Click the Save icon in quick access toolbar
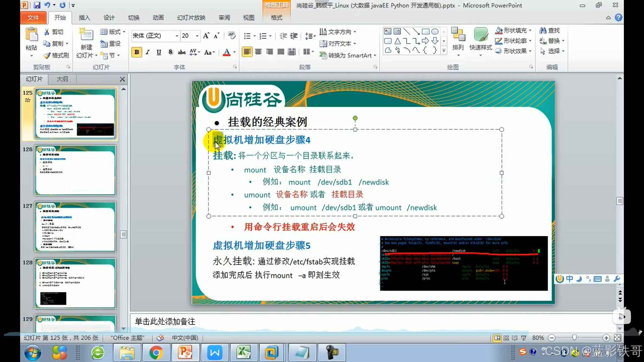The width and height of the screenshot is (644, 362). point(37,5)
